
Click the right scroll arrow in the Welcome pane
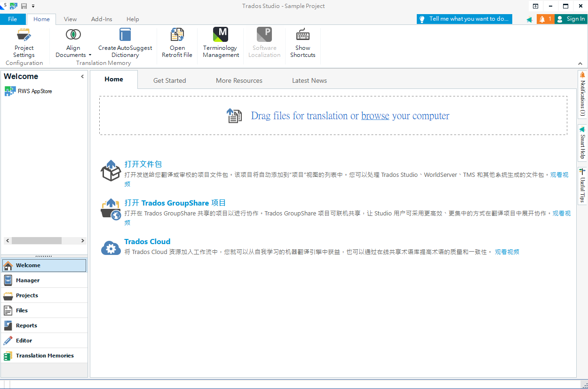tap(82, 240)
